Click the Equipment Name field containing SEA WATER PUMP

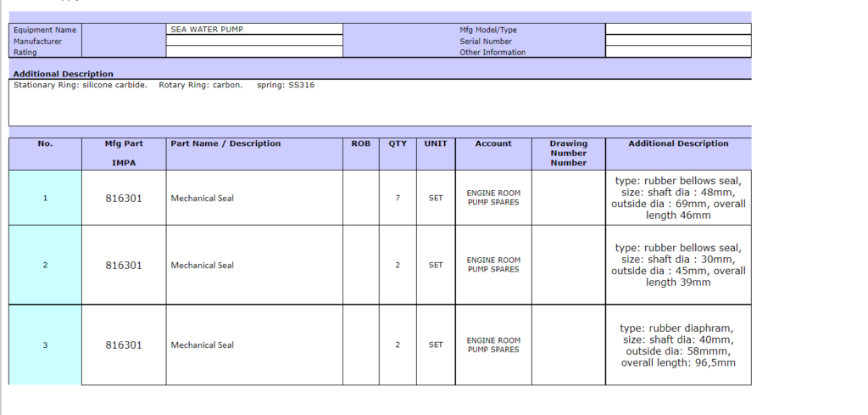click(x=254, y=29)
